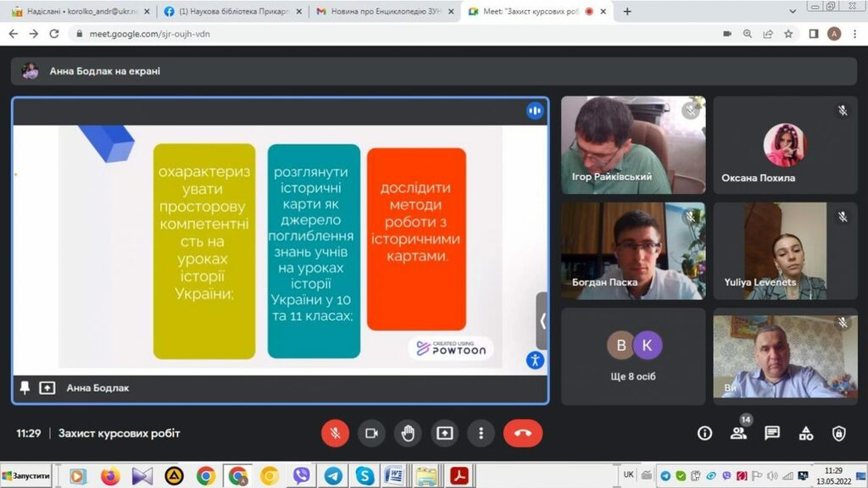Click the accessibility icon on the presentation
Screen dimensions: 868x488
tap(534, 359)
